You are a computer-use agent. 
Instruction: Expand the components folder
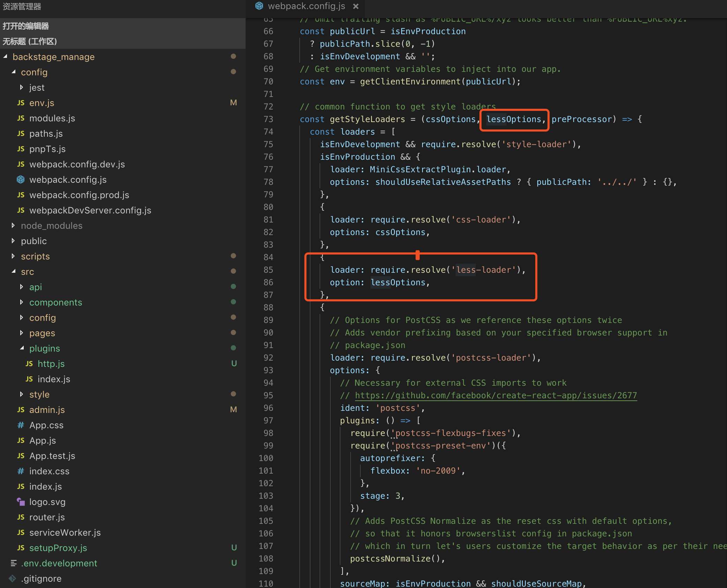pyautogui.click(x=22, y=302)
